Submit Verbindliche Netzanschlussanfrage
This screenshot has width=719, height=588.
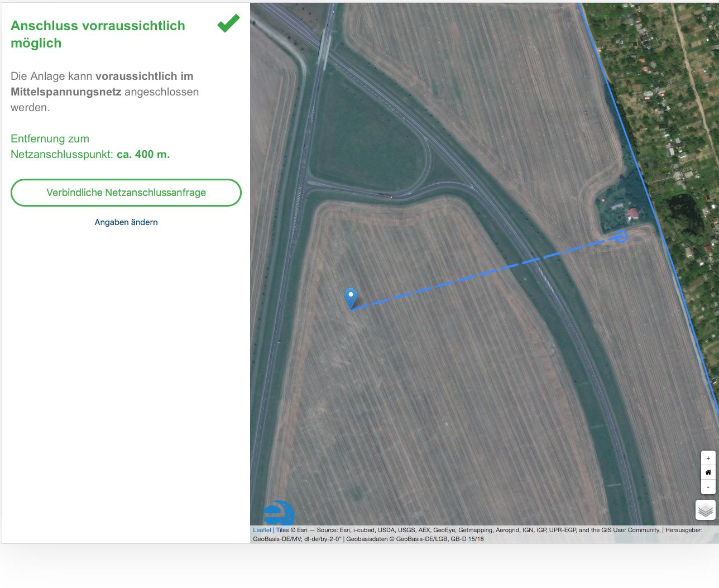click(x=126, y=193)
